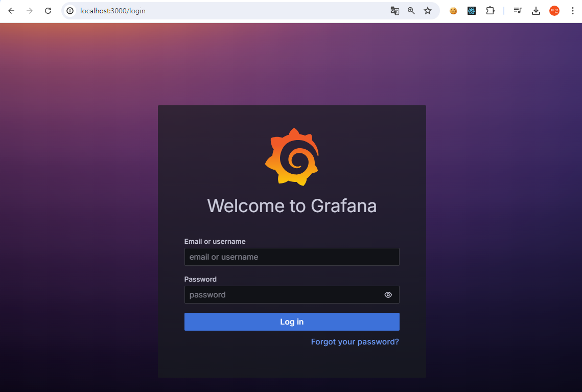Go back with browser back arrow
This screenshot has width=582, height=392.
pyautogui.click(x=12, y=11)
